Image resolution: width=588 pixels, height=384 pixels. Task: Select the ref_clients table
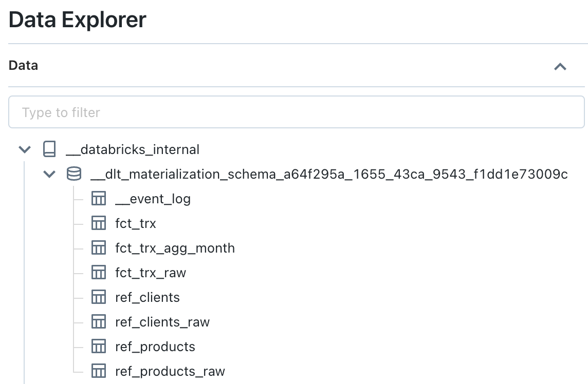point(148,297)
